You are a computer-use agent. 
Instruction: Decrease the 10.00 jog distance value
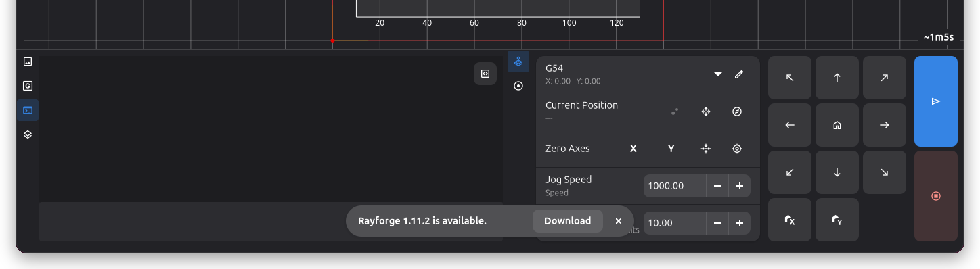point(717,223)
